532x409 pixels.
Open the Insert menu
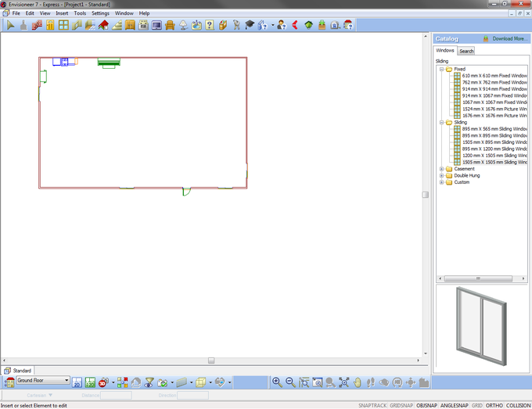(62, 13)
